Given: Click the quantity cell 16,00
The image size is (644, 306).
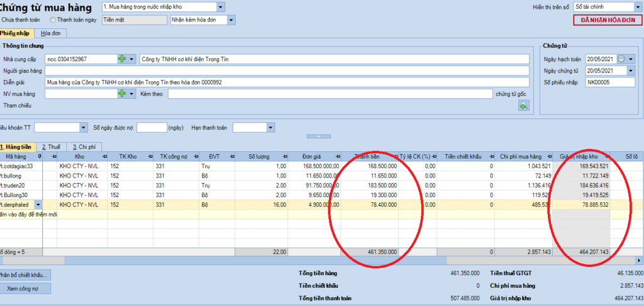Looking at the screenshot, I should (262, 204).
